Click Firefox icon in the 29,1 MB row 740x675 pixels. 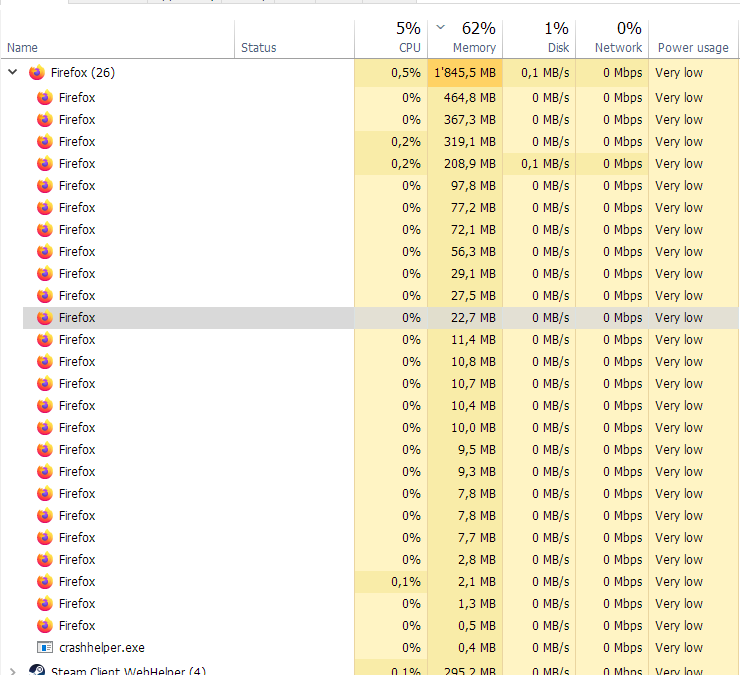[x=45, y=274]
